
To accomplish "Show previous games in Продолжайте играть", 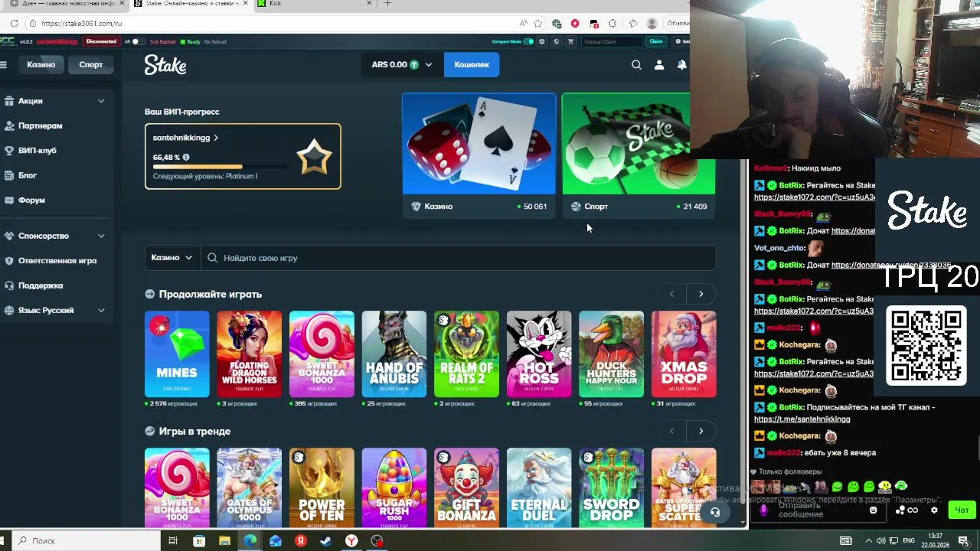I will click(671, 294).
